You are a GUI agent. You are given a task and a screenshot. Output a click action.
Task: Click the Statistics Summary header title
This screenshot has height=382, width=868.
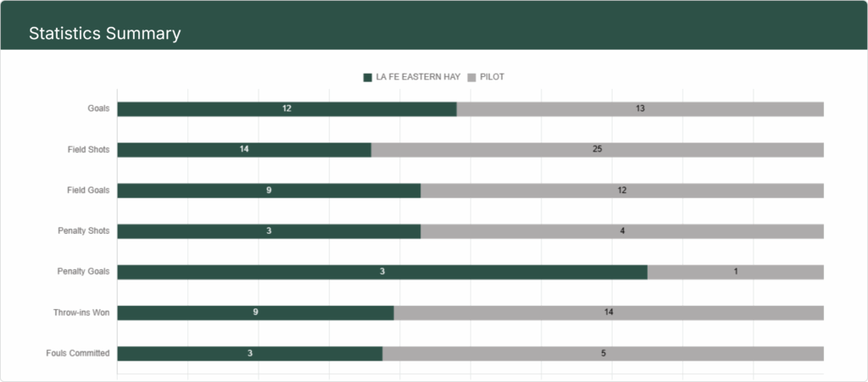(104, 34)
